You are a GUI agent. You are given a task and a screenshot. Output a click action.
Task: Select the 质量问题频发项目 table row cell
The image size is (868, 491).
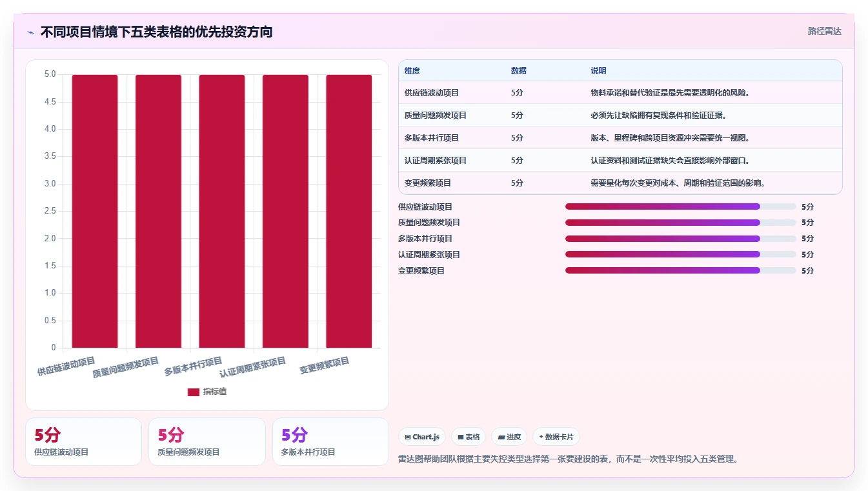(x=436, y=115)
